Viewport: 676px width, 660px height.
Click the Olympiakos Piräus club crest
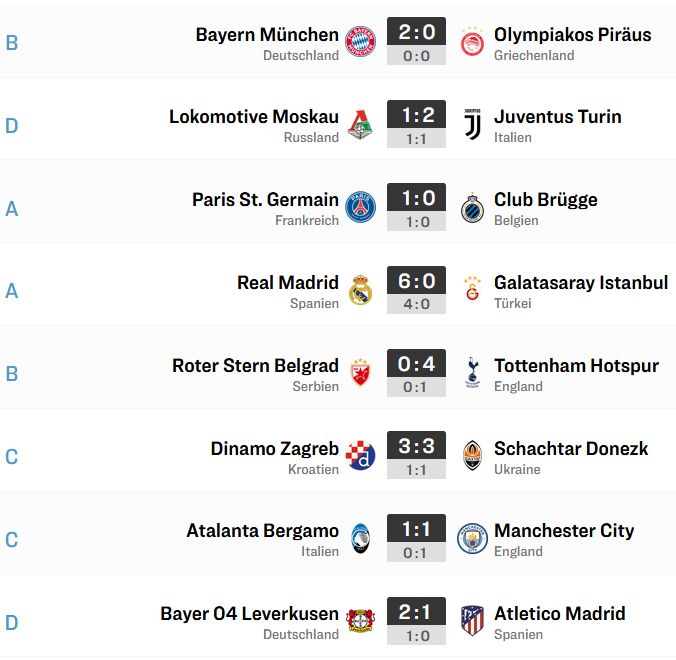(x=472, y=41)
